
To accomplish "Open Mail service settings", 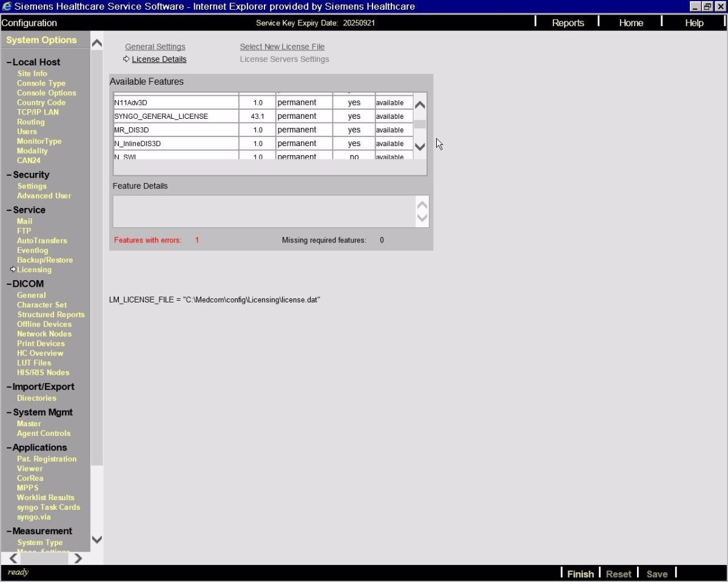I will point(24,221).
